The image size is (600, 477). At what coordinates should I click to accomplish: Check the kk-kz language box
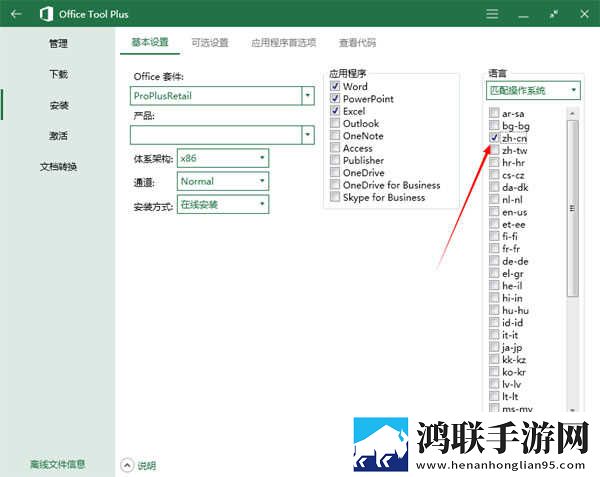(x=494, y=360)
